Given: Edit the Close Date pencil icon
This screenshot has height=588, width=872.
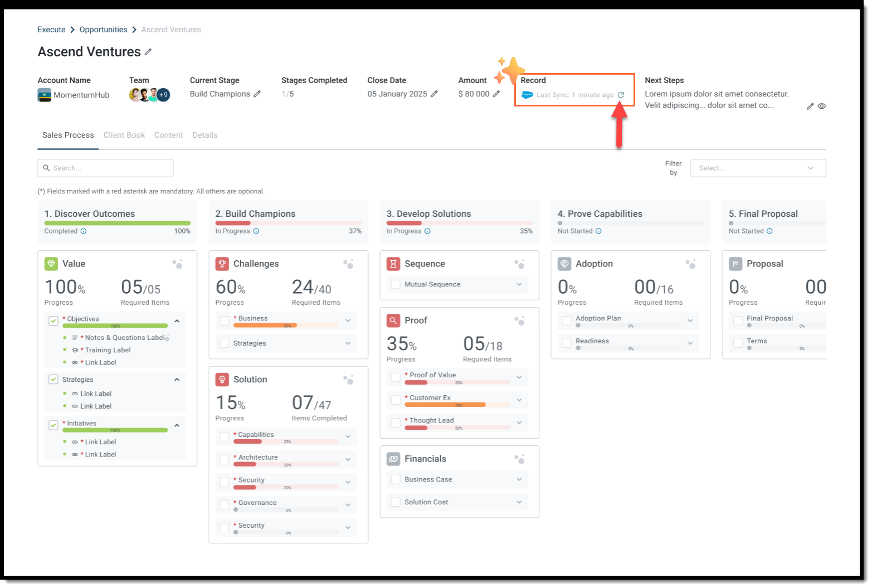Looking at the screenshot, I should (434, 94).
